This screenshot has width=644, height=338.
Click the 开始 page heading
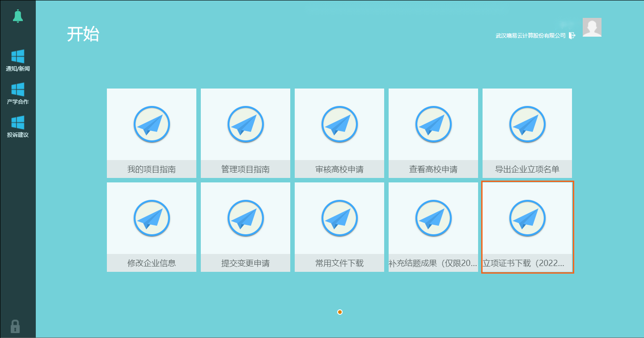click(x=83, y=34)
